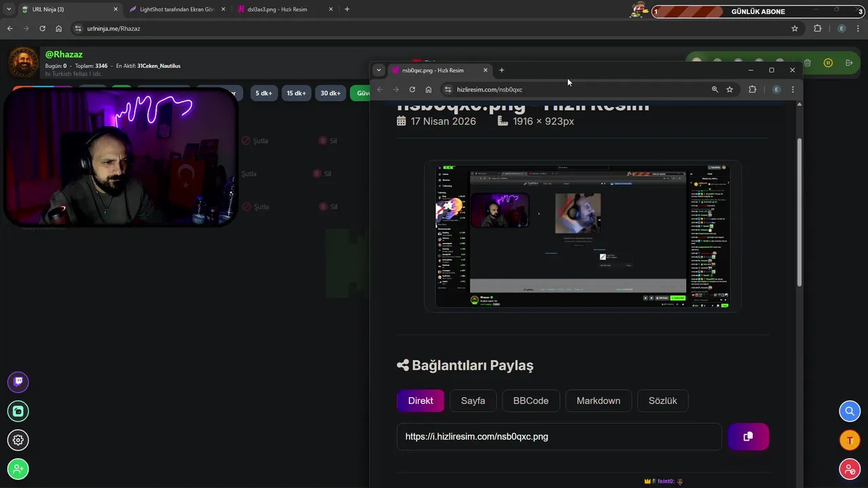
Task: Open the profile E avatar in front window
Action: point(776,89)
